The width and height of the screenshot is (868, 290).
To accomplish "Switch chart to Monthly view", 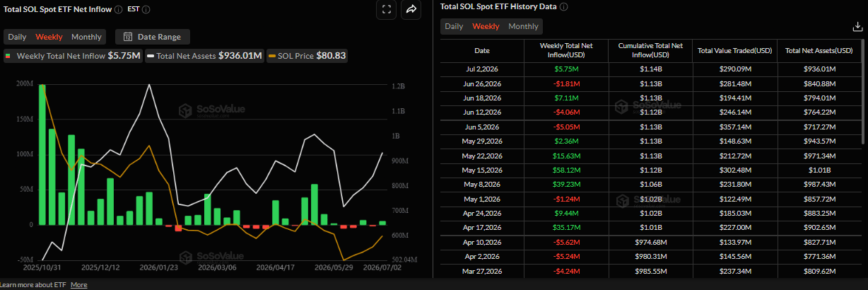I will (86, 37).
